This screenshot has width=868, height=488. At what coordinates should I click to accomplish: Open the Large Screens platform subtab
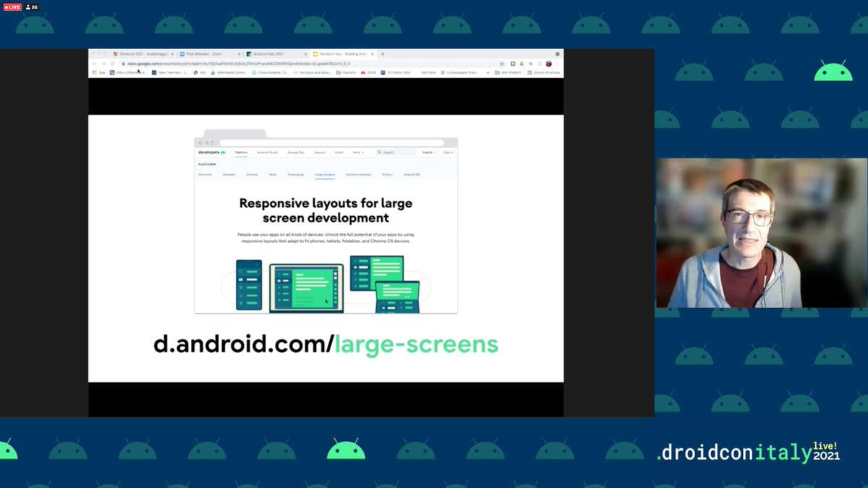[x=325, y=175]
